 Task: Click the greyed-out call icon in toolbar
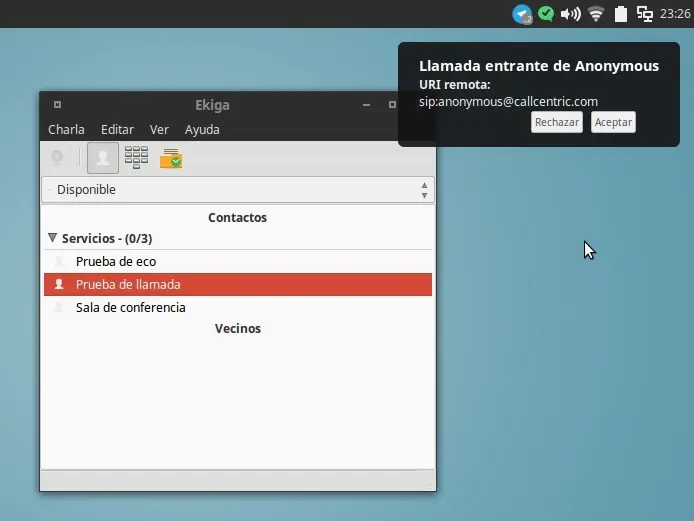point(57,157)
